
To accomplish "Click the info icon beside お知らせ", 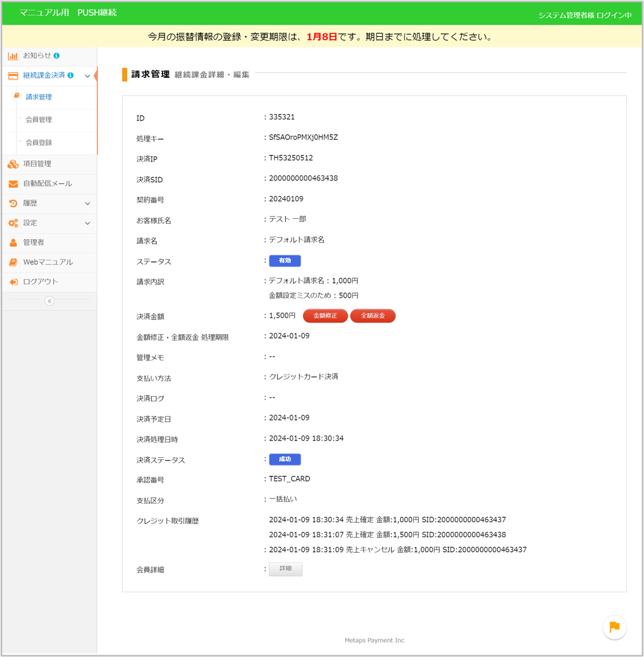I will pos(56,56).
